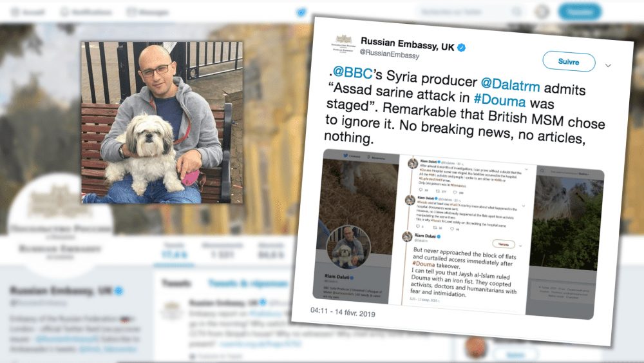Open the #Douma hashtag link

[499, 99]
